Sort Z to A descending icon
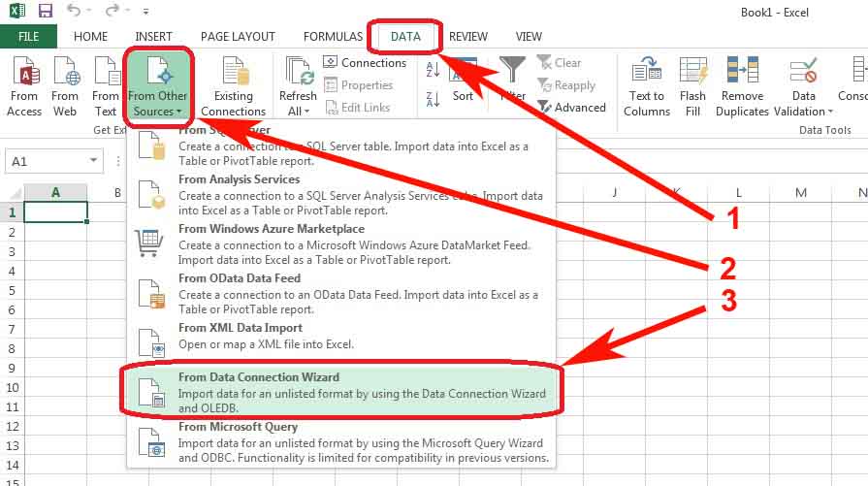This screenshot has height=486, width=868. 433,100
